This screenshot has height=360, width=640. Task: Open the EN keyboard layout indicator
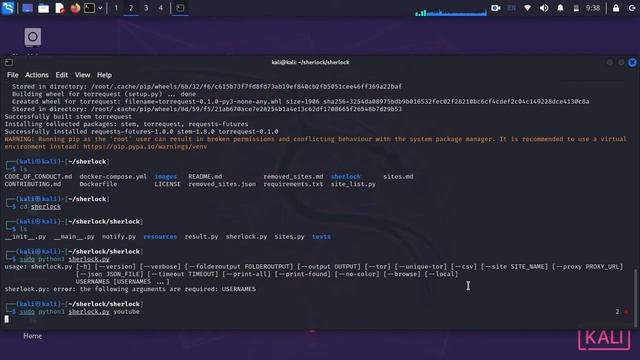511,8
